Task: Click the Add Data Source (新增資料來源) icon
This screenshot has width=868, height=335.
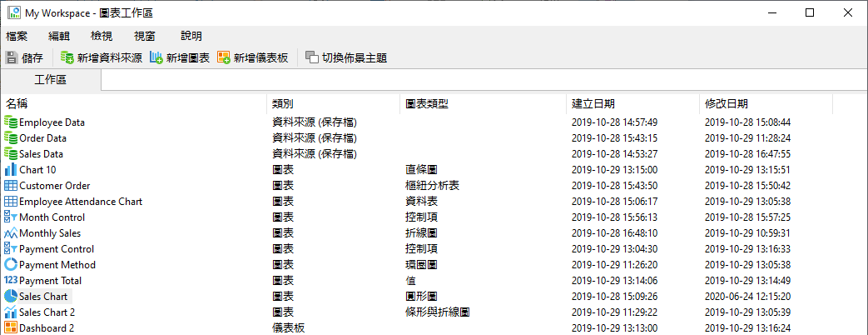Action: pos(67,57)
